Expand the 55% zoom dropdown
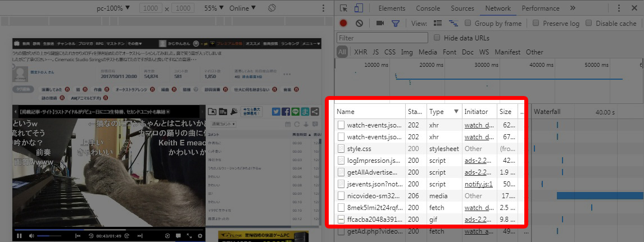The height and width of the screenshot is (242, 644). (x=214, y=8)
